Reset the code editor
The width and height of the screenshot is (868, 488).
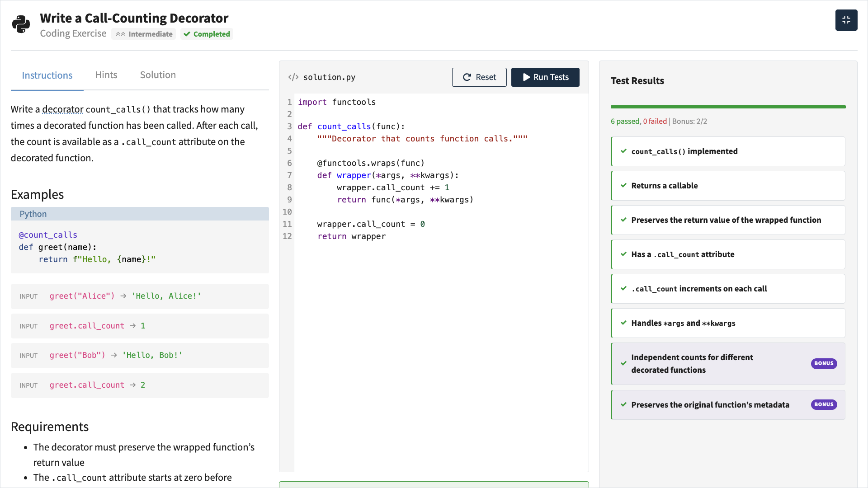(x=479, y=77)
